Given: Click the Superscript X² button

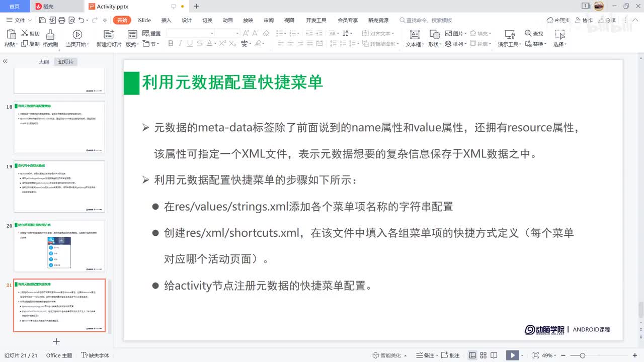Looking at the screenshot, I should [222, 44].
